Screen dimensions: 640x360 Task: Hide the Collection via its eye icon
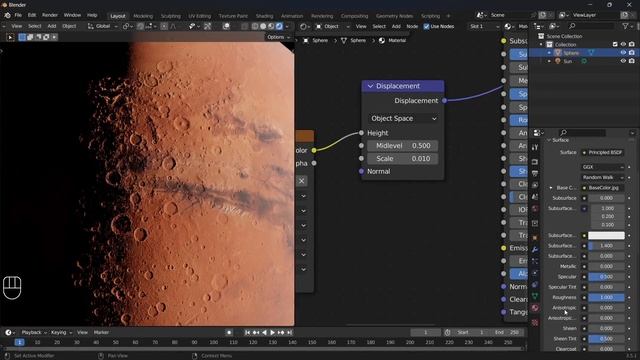click(x=623, y=44)
